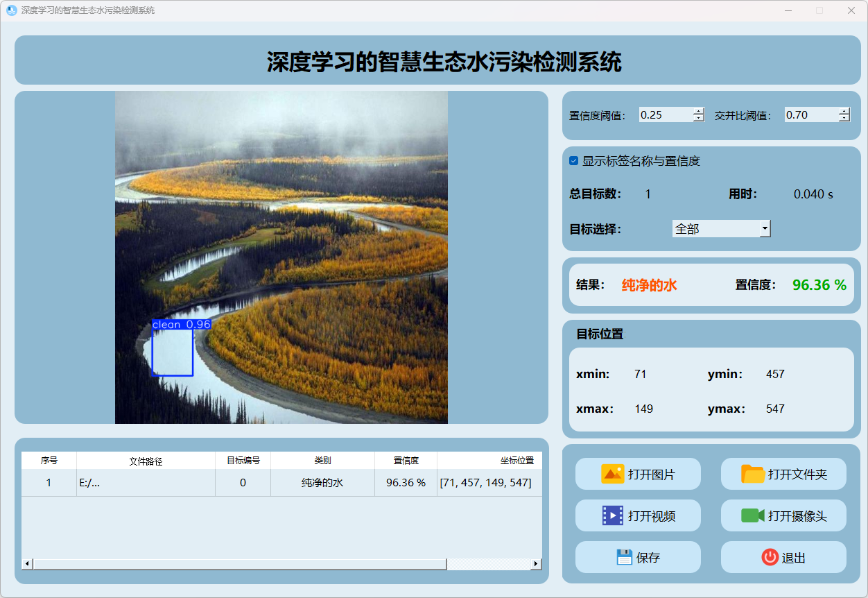
Task: Click the 文件路径 column header
Action: tap(146, 461)
